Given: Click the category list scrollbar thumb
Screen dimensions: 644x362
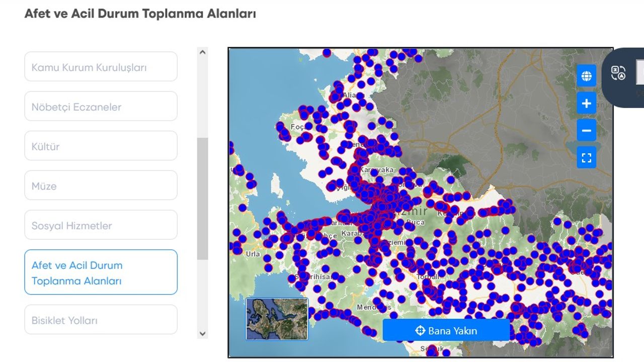Looking at the screenshot, I should point(202,199).
